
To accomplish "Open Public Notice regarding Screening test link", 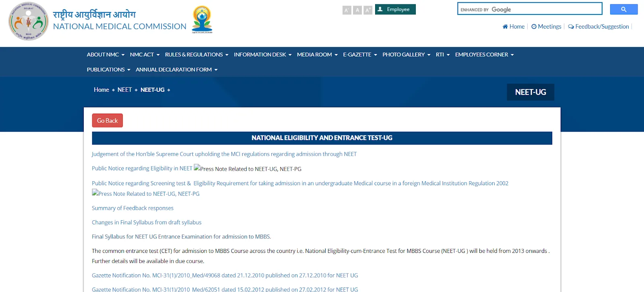I will coord(300,183).
